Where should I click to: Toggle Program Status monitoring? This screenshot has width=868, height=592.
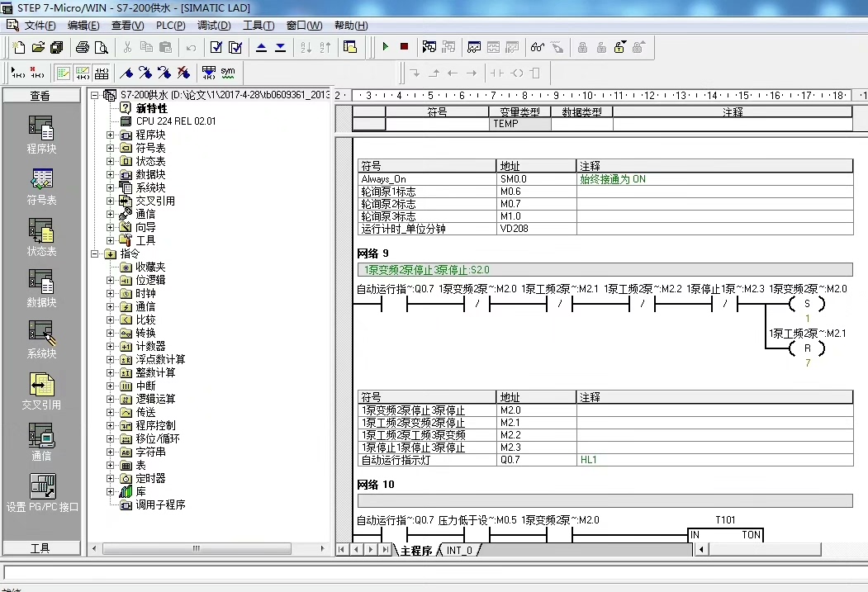pos(429,48)
